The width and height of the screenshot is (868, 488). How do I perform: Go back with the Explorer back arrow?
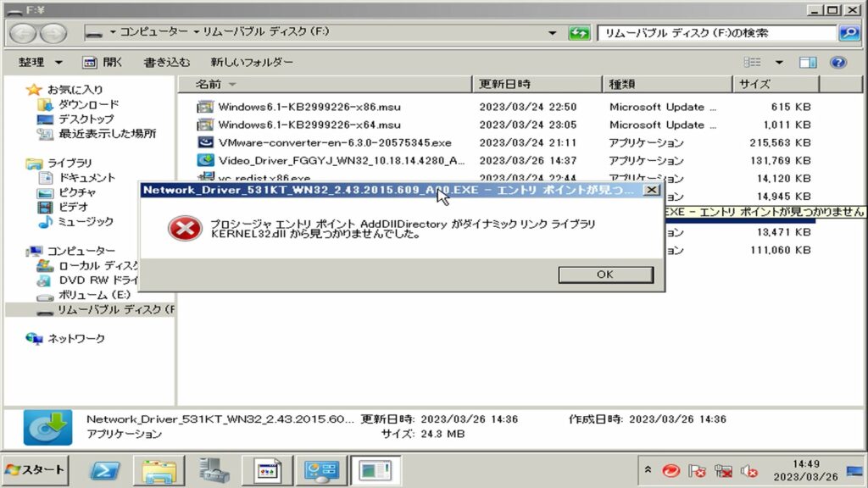(23, 33)
